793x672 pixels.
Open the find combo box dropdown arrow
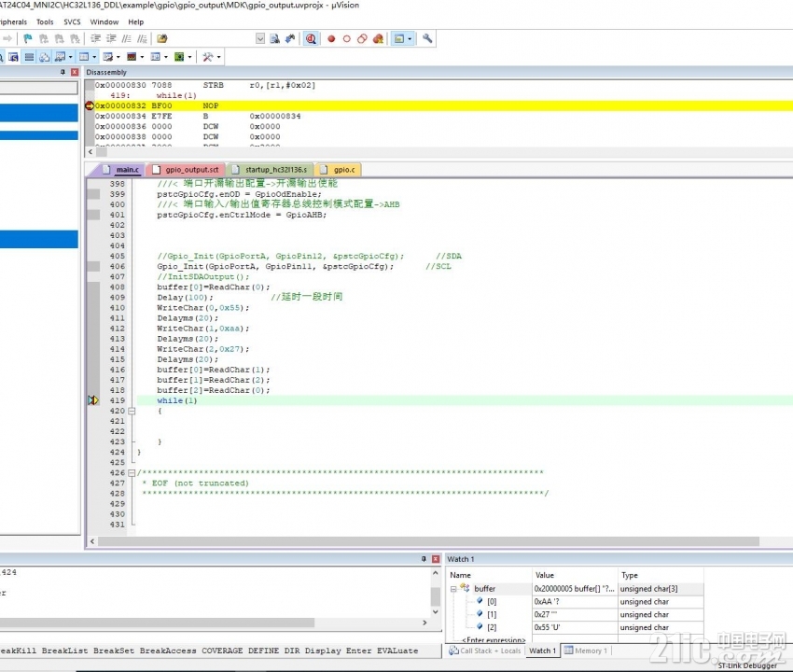point(260,38)
